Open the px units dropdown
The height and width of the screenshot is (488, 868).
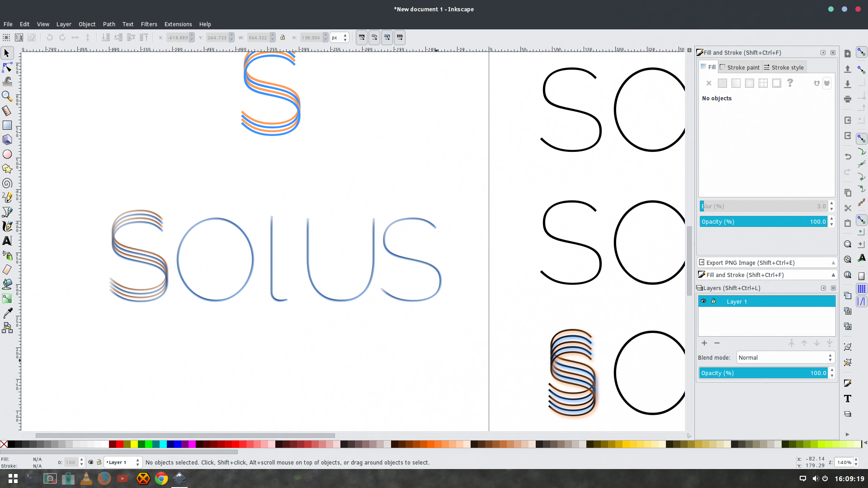click(340, 38)
